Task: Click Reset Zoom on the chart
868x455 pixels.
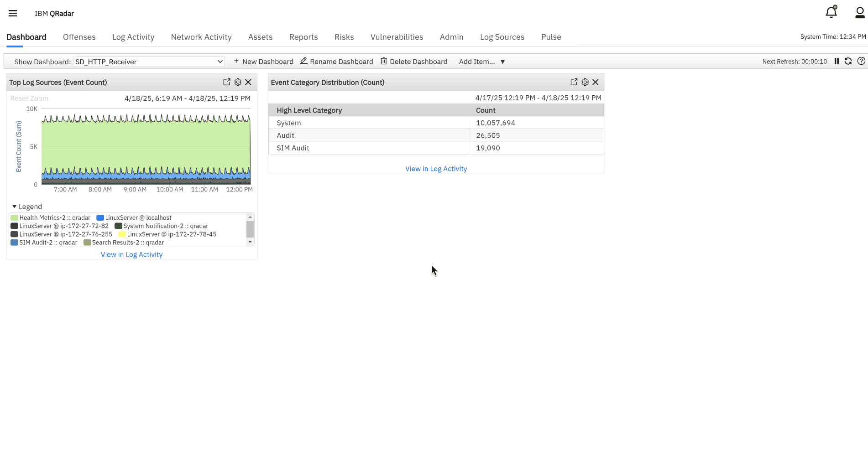Action: point(29,98)
